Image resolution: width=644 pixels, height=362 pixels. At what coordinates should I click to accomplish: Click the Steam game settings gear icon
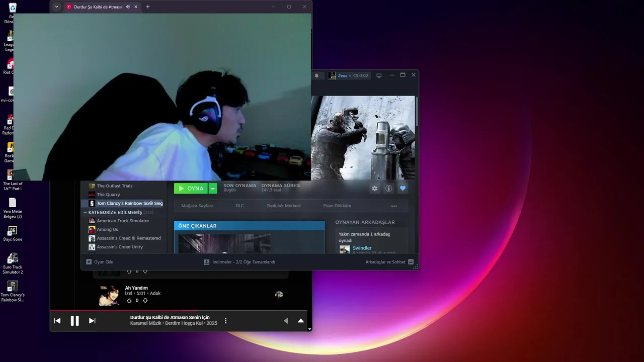[x=374, y=189]
